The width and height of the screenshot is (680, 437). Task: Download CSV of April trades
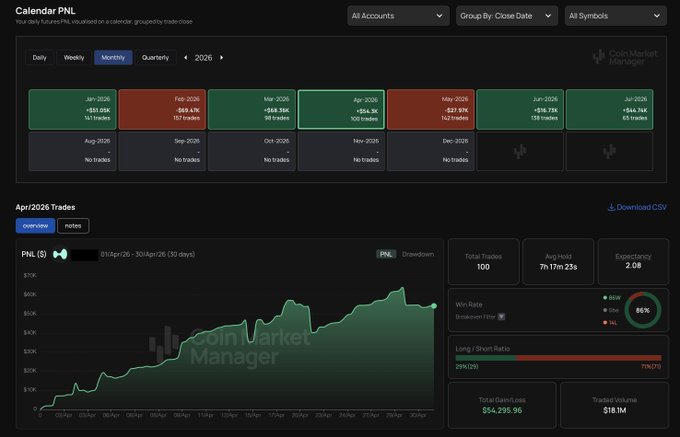637,207
